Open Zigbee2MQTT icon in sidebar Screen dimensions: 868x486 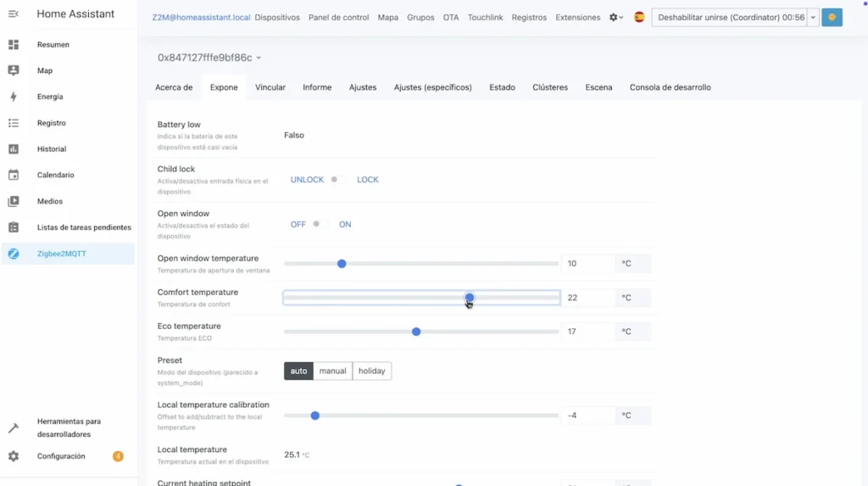click(14, 254)
